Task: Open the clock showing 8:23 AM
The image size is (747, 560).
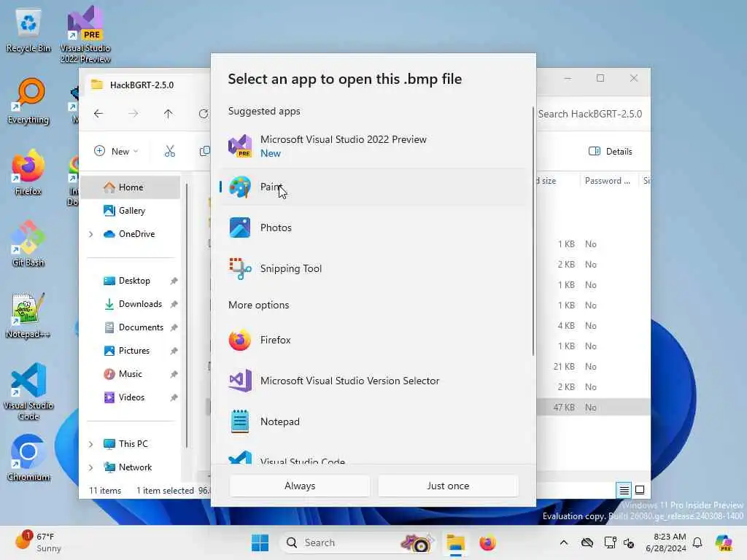Action: pos(665,542)
